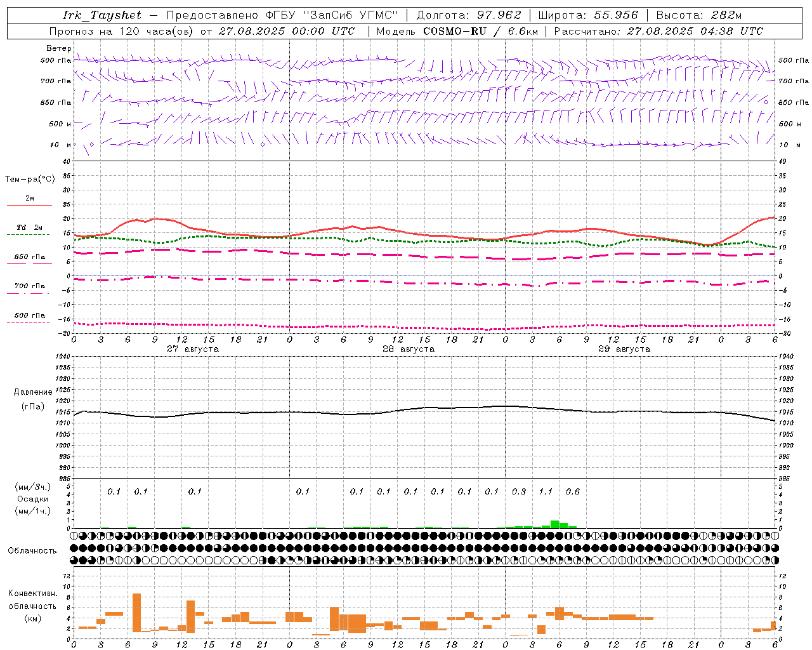Click the Ветер wind section label

(x=58, y=48)
